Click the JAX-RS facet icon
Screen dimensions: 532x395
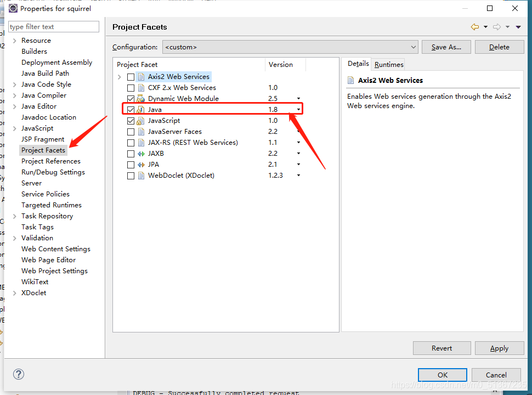point(141,143)
